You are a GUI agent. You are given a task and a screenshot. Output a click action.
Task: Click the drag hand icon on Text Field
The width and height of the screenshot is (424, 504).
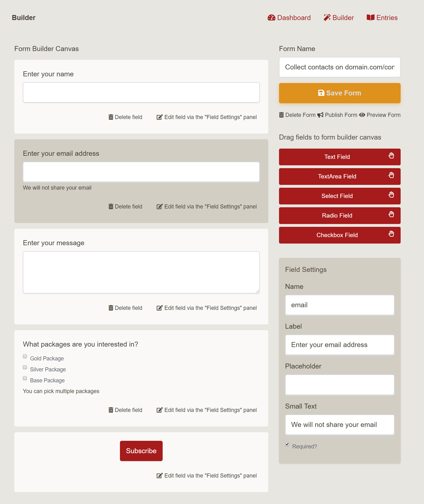(x=391, y=156)
